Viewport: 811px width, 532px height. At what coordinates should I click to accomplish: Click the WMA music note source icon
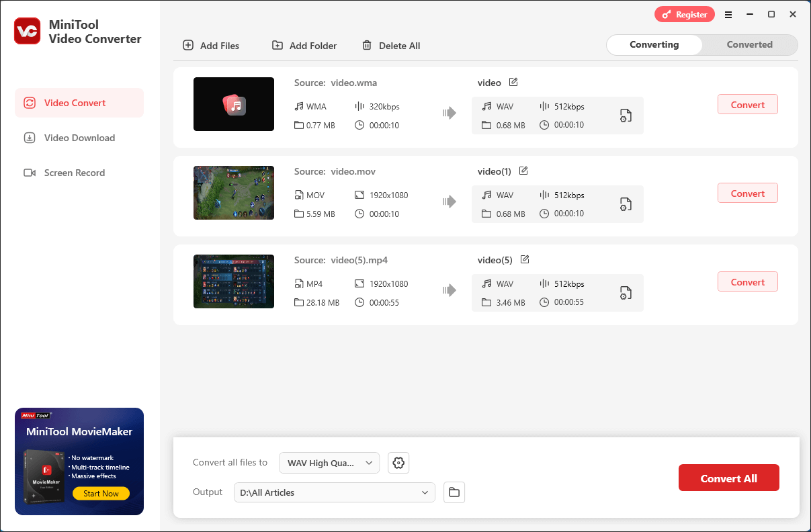[x=299, y=106]
